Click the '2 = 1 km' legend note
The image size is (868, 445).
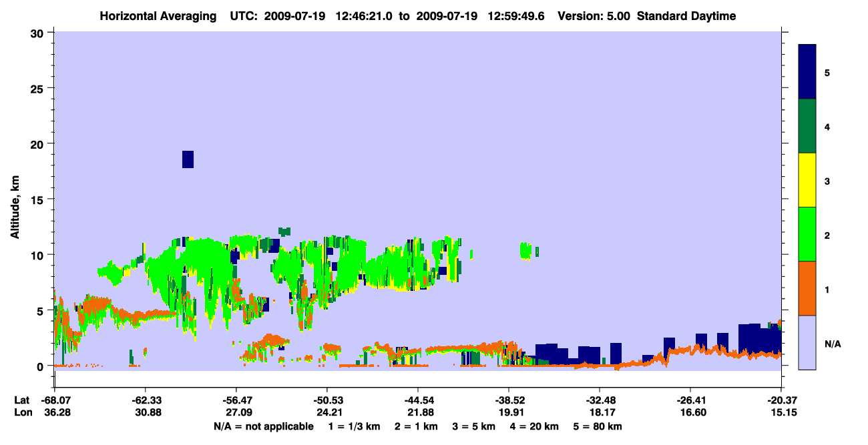(x=416, y=426)
